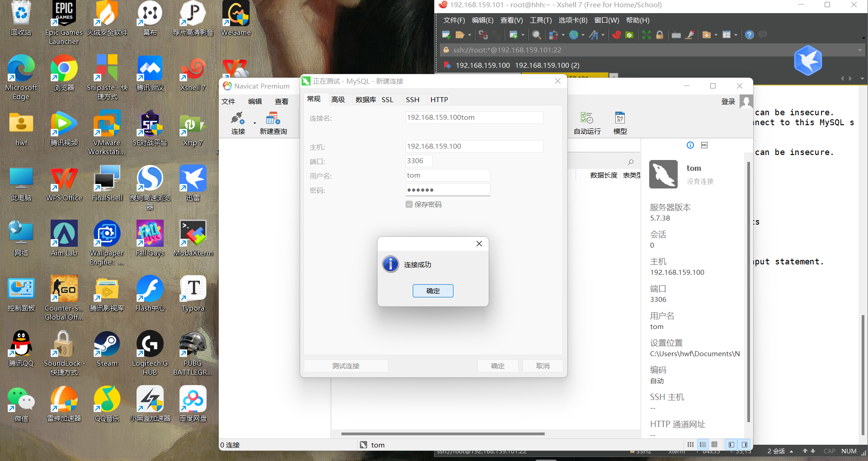Click 确定 in the 连接成功 message box
This screenshot has height=461, width=868.
pyautogui.click(x=433, y=291)
